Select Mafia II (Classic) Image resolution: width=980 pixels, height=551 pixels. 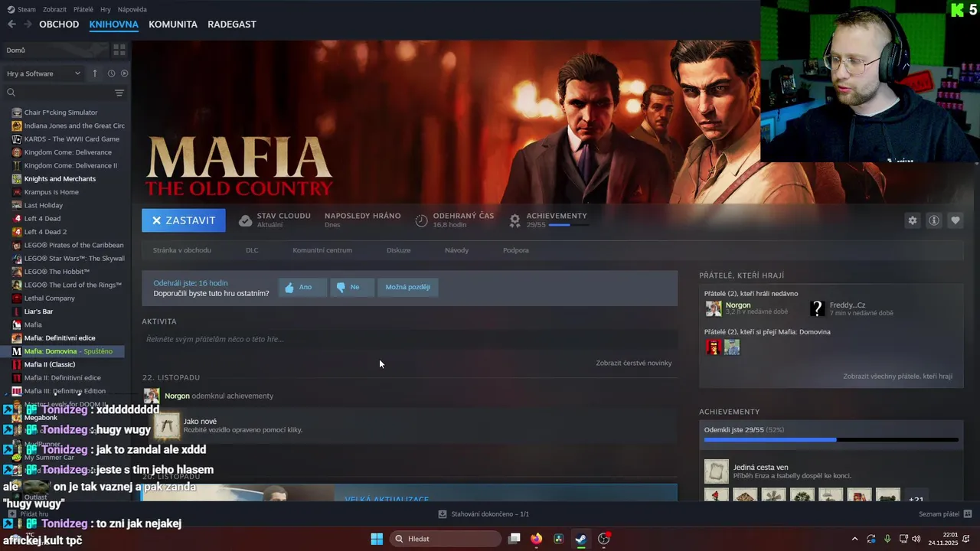[x=50, y=364]
